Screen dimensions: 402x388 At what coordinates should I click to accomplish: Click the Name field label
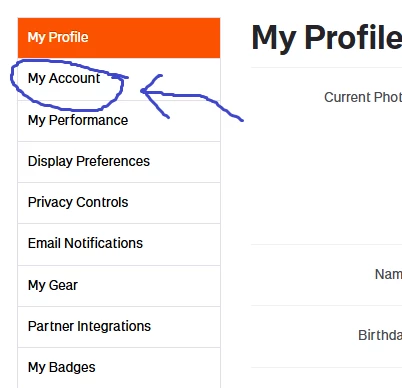point(388,274)
